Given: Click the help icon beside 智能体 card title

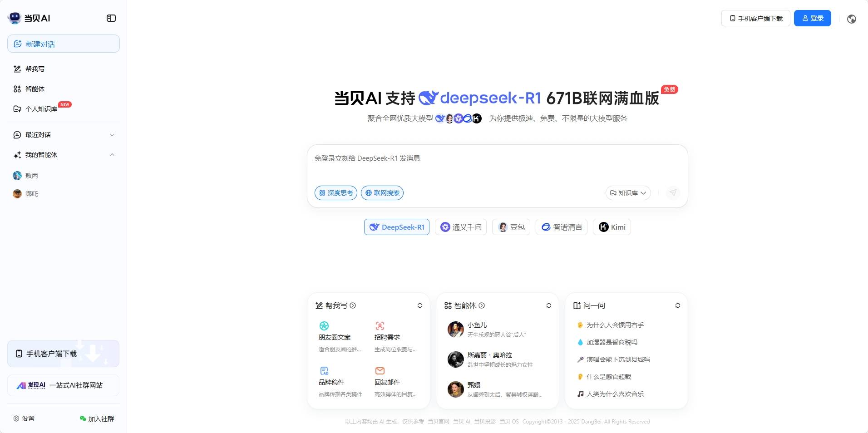Looking at the screenshot, I should pos(482,305).
